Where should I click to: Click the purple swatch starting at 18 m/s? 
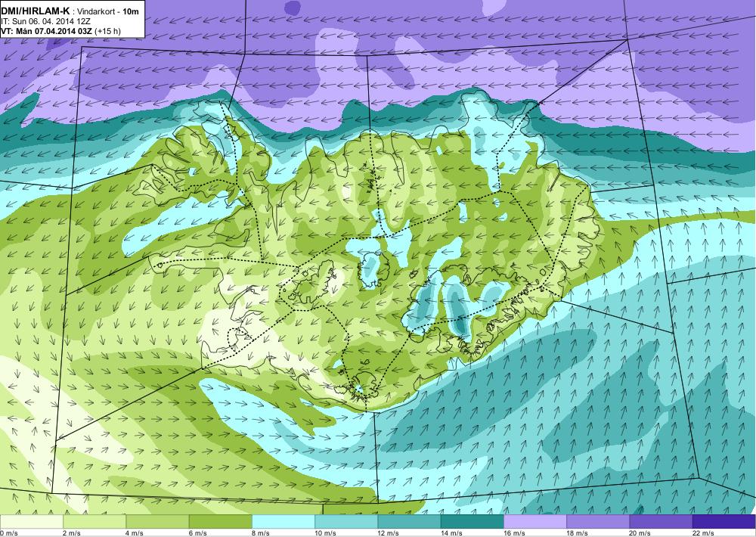point(598,522)
